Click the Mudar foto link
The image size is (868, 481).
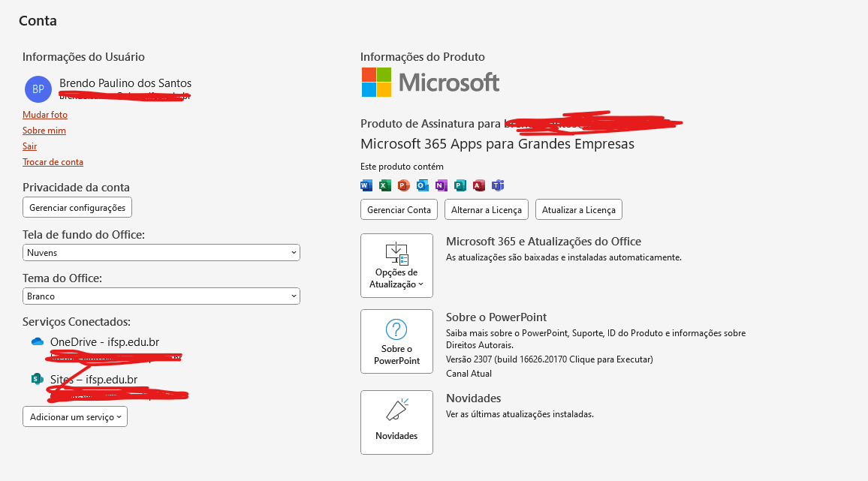pos(45,115)
